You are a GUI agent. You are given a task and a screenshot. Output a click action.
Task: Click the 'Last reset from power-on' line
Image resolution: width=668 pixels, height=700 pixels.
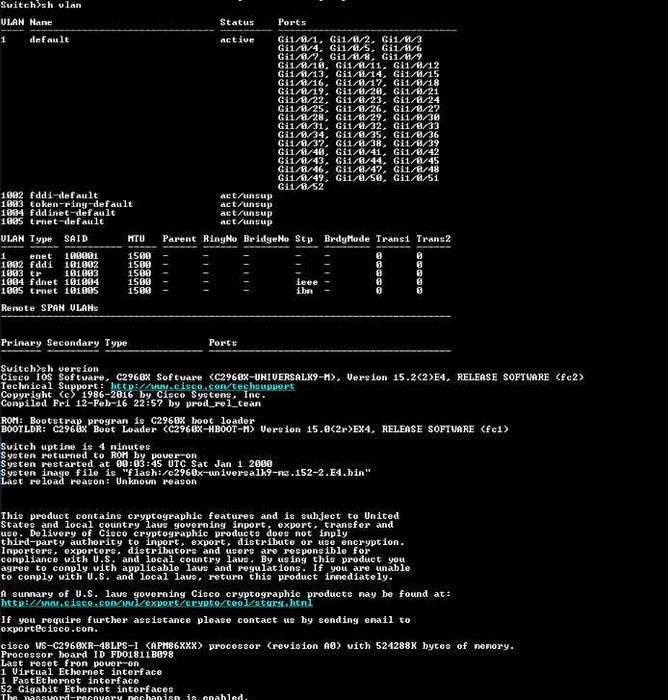pyautogui.click(x=70, y=663)
